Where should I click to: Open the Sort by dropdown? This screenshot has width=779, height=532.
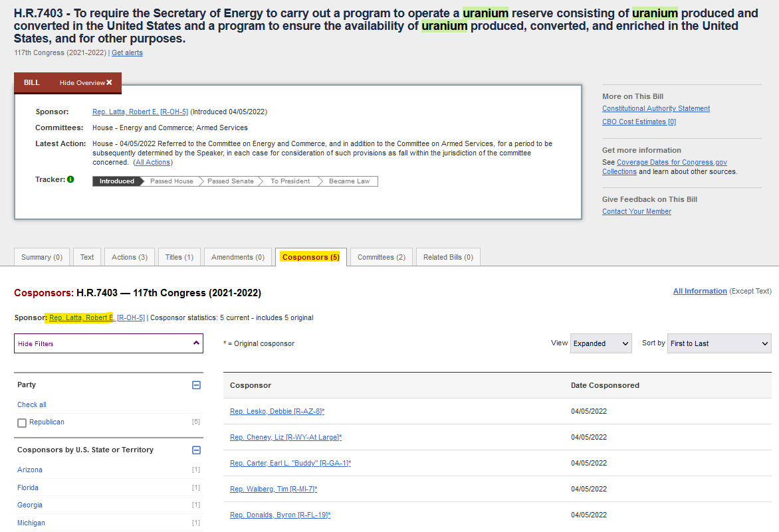click(719, 343)
